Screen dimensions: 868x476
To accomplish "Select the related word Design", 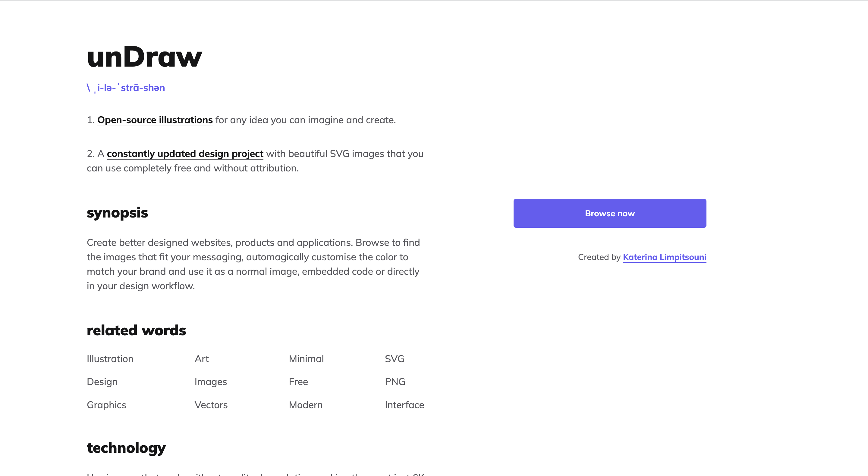I will [102, 382].
